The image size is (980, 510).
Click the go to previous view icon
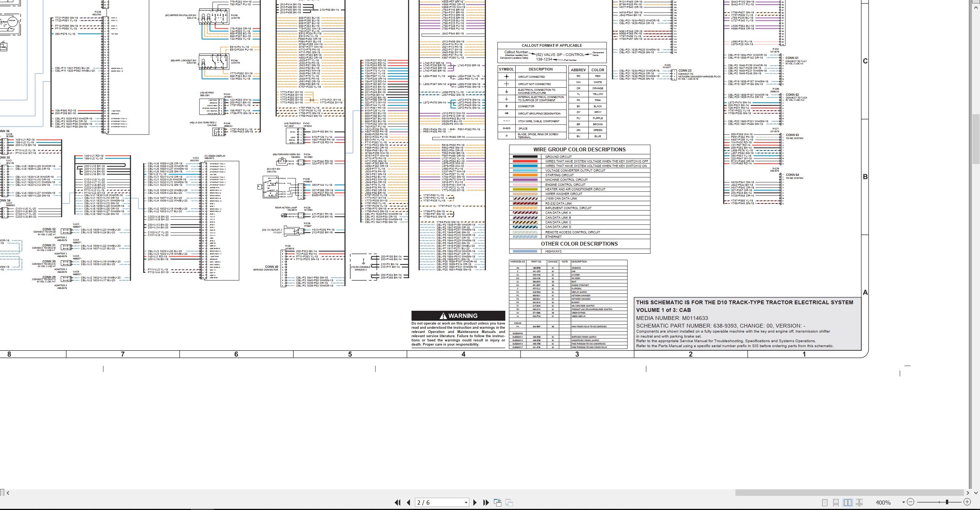click(x=498, y=502)
